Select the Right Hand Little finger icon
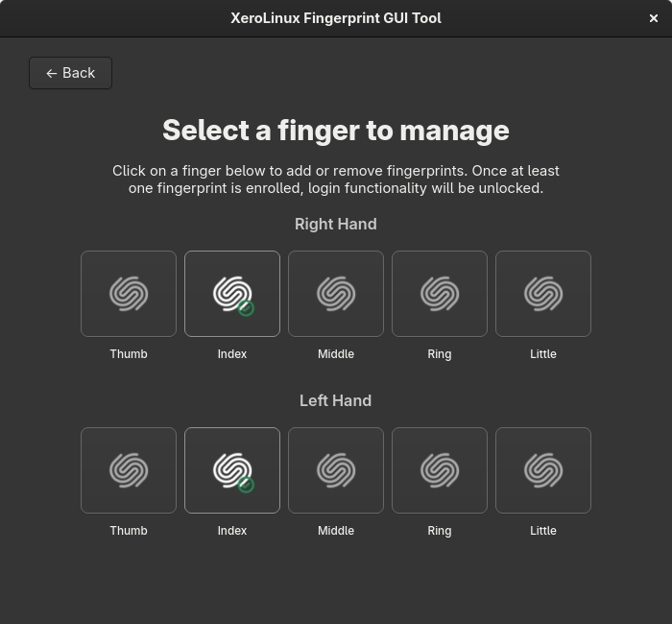The width and height of the screenshot is (672, 624). coord(543,294)
